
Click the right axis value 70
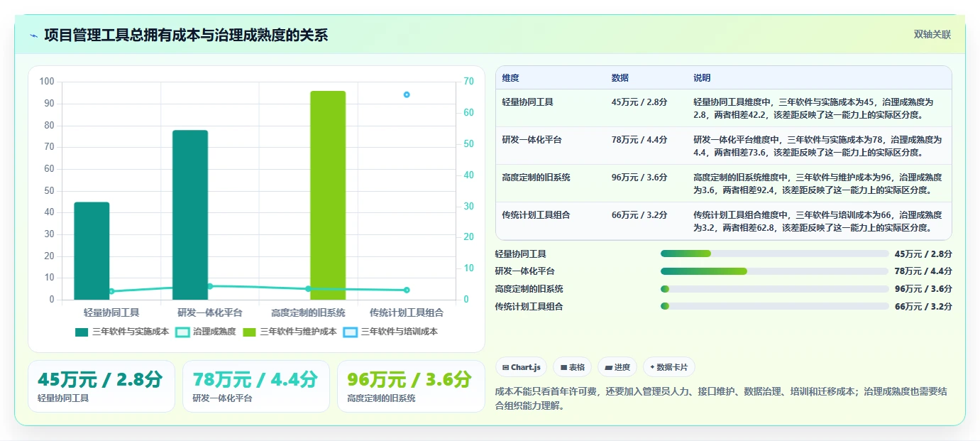468,82
